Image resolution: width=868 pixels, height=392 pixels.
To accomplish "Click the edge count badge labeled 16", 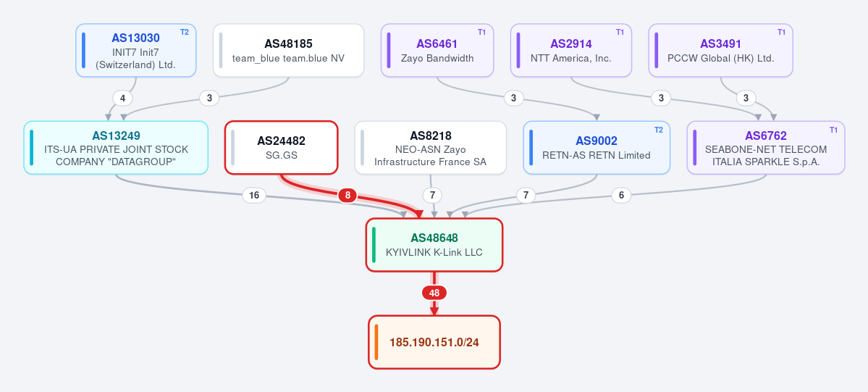I will (x=254, y=195).
